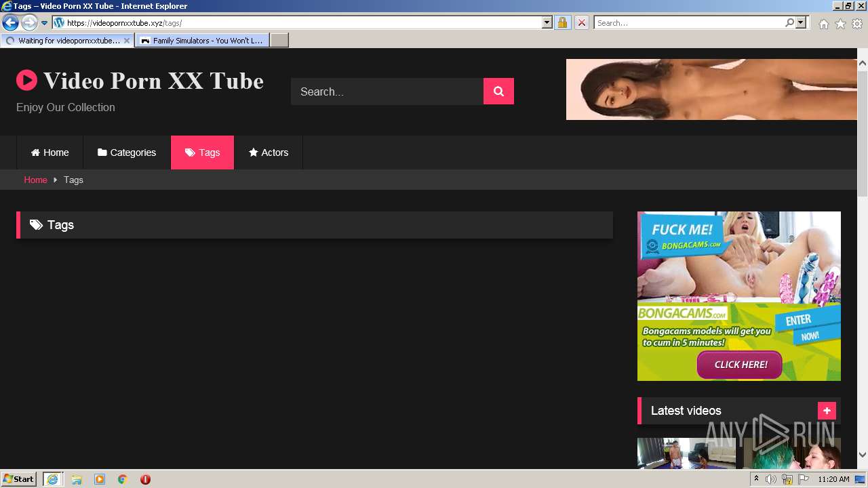Minimize the Internet Explorer window
This screenshot has height=488, width=868.
point(837,5)
